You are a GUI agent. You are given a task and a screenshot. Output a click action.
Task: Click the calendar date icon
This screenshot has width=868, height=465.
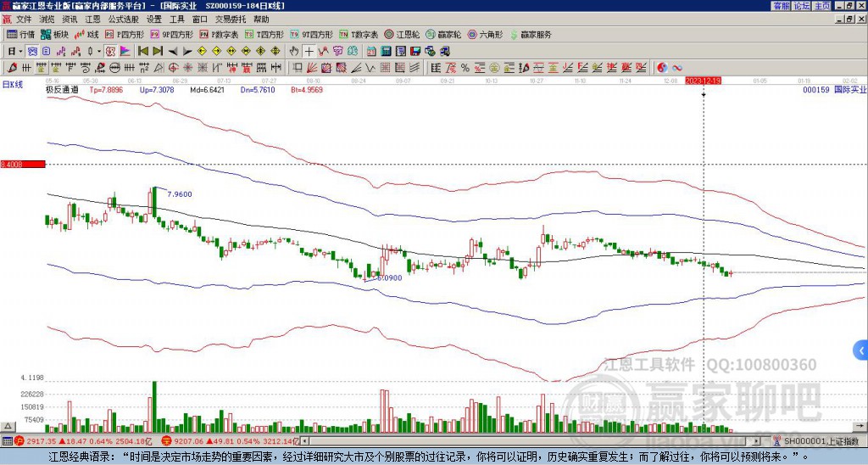click(x=371, y=52)
